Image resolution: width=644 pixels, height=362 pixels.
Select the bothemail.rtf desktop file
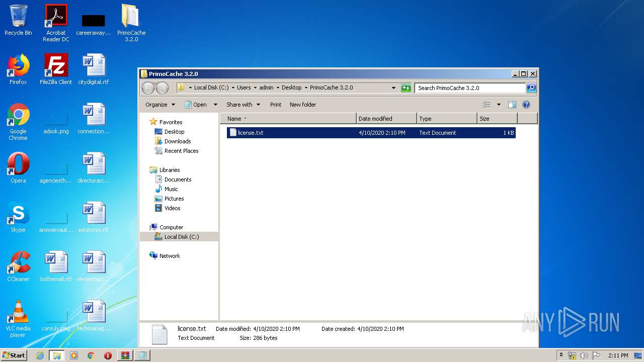[x=56, y=266]
